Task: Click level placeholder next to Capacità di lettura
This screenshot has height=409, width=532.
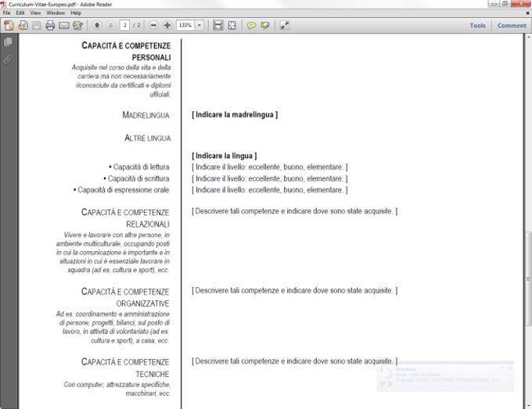Action: coord(270,167)
